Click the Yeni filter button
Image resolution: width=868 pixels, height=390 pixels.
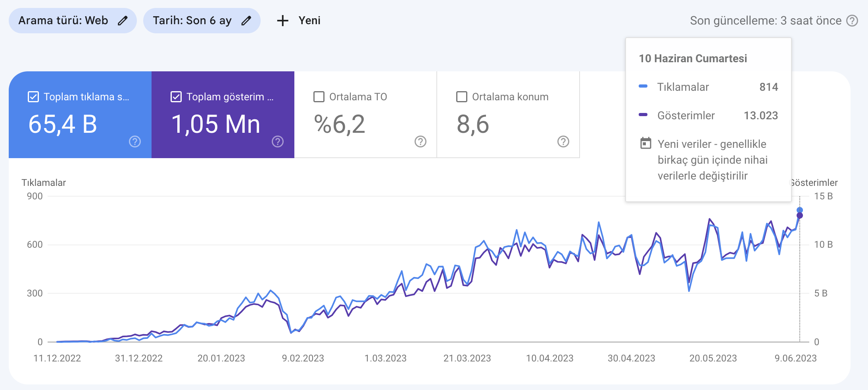(x=299, y=21)
